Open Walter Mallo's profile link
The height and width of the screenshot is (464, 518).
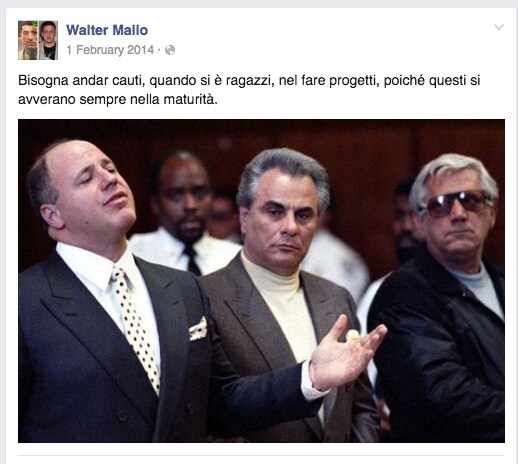[x=107, y=30]
